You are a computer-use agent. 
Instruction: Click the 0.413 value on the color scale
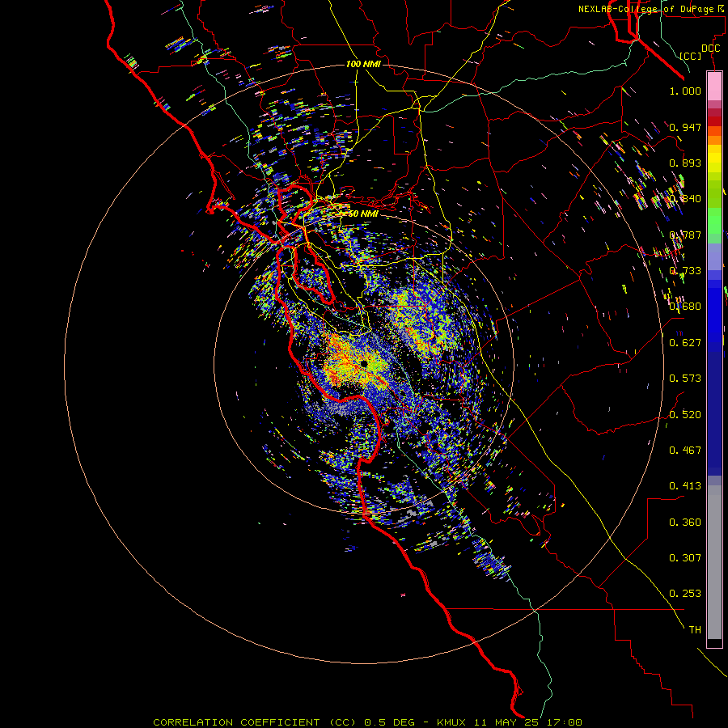685,486
